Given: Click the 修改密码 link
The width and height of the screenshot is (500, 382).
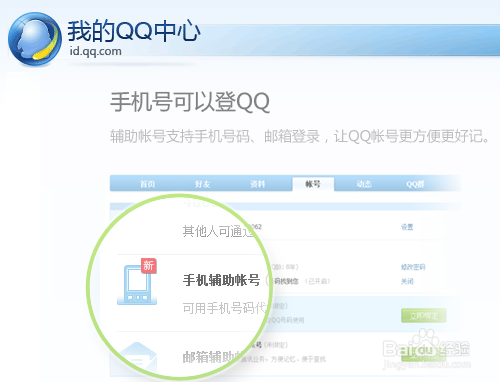Looking at the screenshot, I should tap(413, 267).
